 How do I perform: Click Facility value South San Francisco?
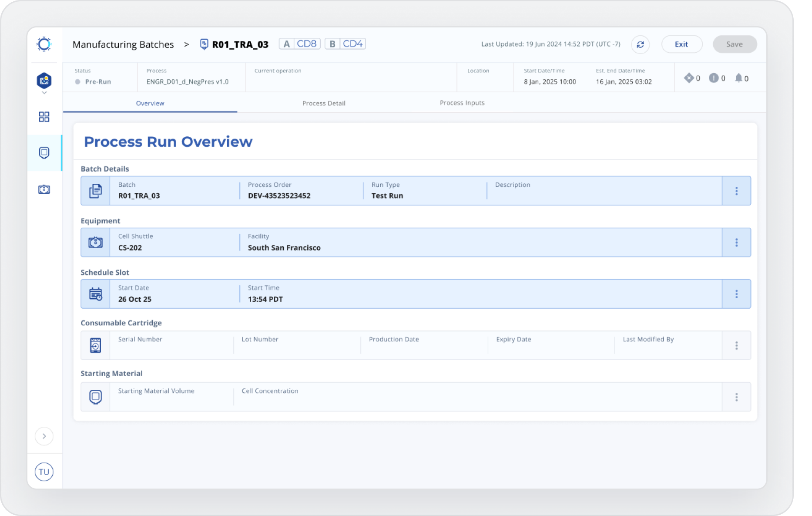[x=284, y=247]
